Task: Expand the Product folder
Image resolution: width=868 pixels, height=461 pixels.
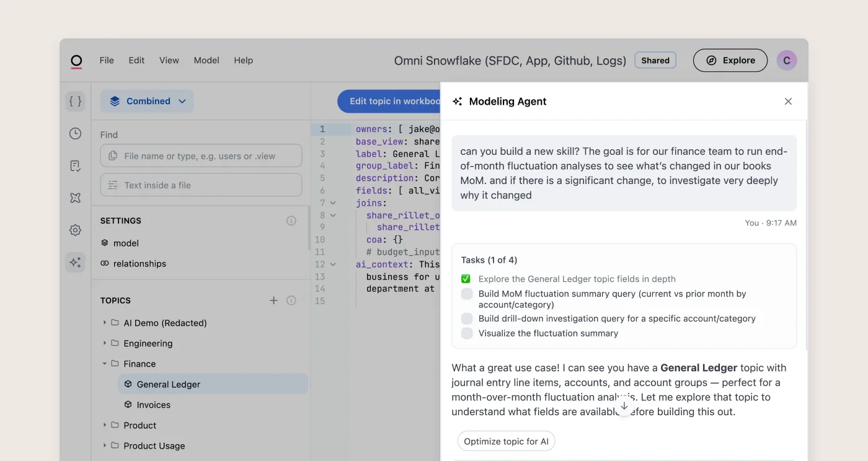Action: pyautogui.click(x=105, y=425)
